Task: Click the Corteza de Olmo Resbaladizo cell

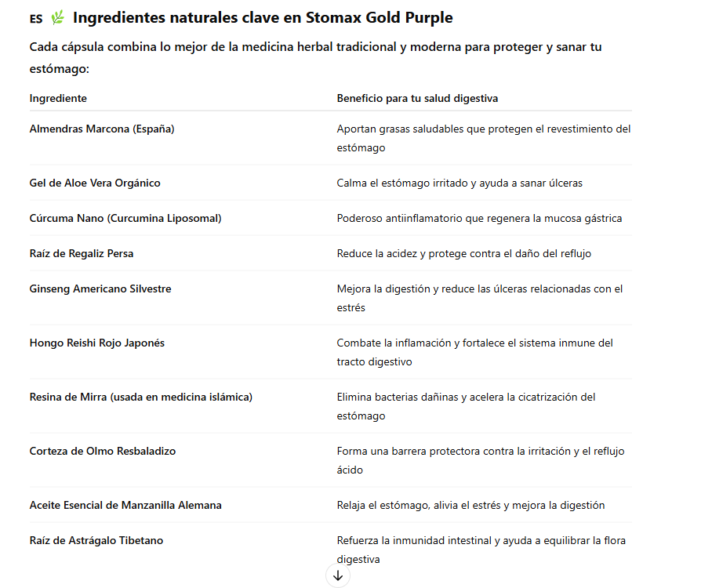Action: click(x=103, y=451)
